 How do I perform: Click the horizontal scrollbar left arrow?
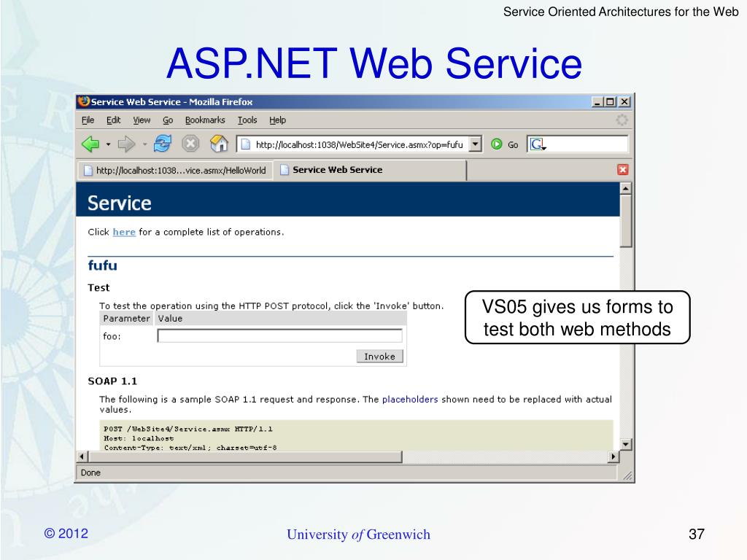tap(82, 456)
